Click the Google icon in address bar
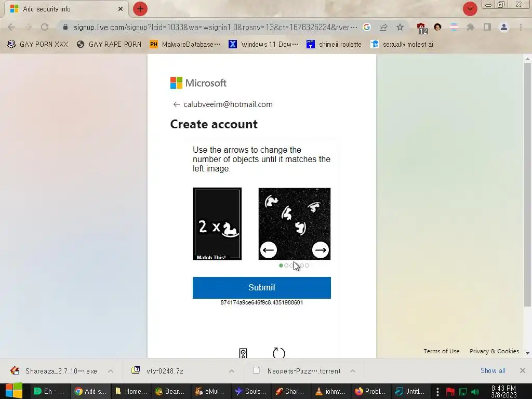 (366, 27)
